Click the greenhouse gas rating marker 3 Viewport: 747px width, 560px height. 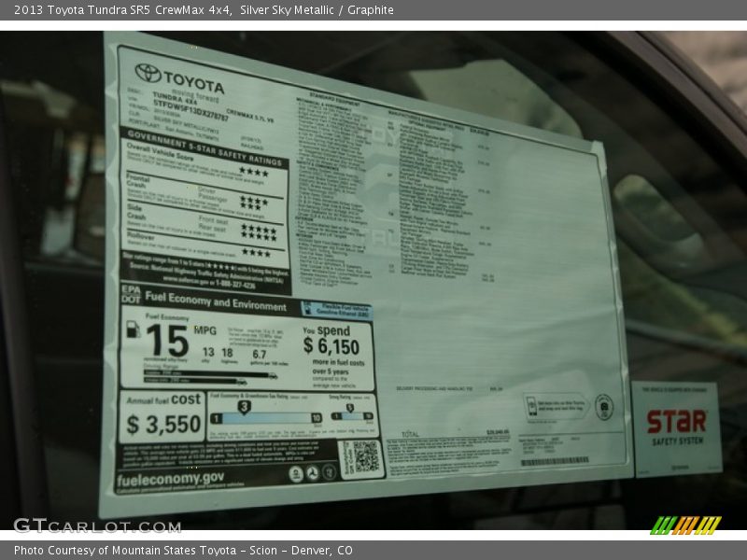pos(244,407)
